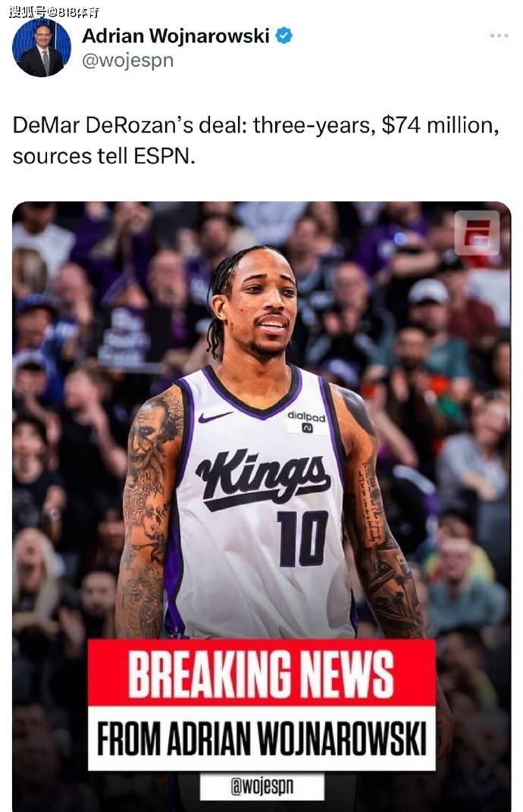
Task: Open Adrian Wojnarowski's profile avatar
Action: tap(42, 48)
